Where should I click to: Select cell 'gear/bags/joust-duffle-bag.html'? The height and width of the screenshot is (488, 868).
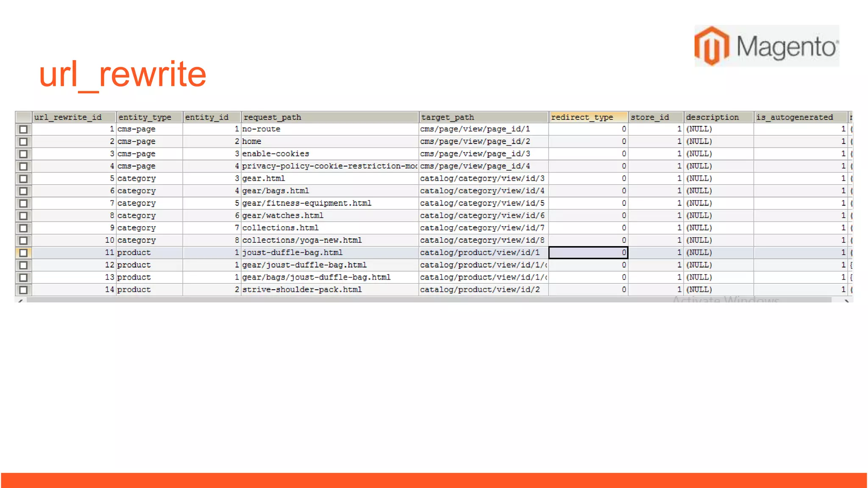coord(330,277)
